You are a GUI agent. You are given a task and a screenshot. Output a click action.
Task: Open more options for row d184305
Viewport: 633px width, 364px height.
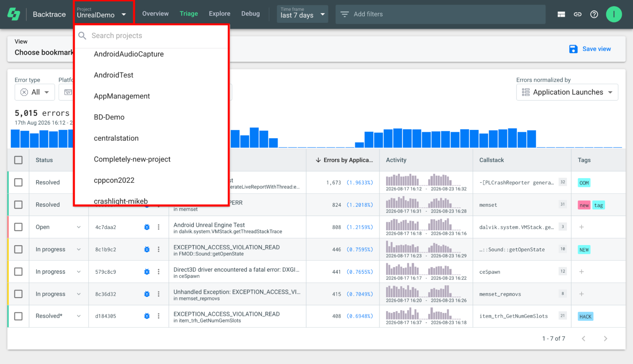point(159,316)
